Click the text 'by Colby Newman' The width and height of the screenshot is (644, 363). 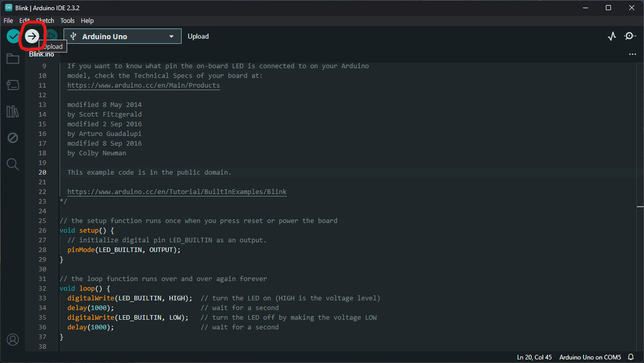point(97,153)
